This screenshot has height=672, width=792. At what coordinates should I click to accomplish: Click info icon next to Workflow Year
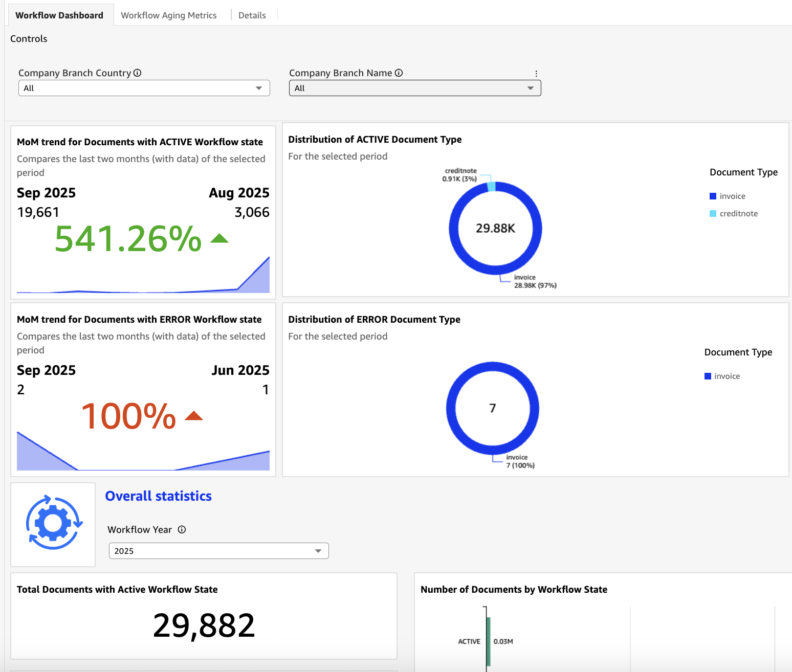pos(182,530)
